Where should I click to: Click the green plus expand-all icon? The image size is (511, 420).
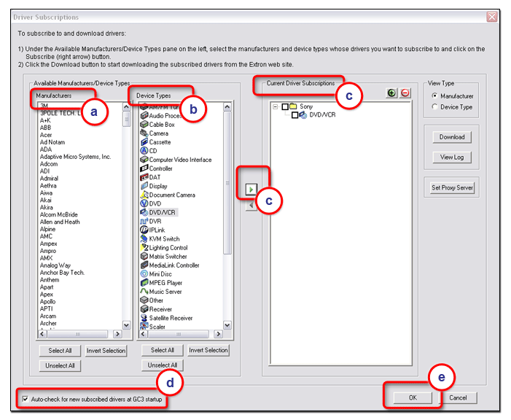click(391, 93)
